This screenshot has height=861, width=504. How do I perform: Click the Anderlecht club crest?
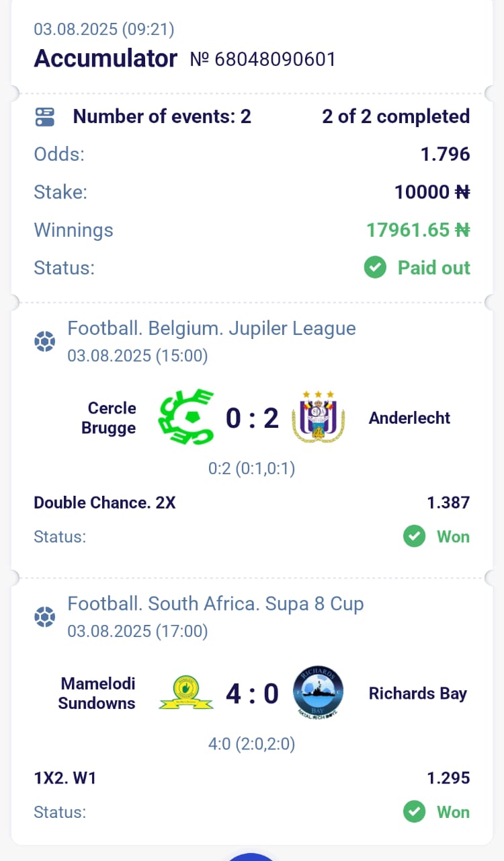pos(318,418)
